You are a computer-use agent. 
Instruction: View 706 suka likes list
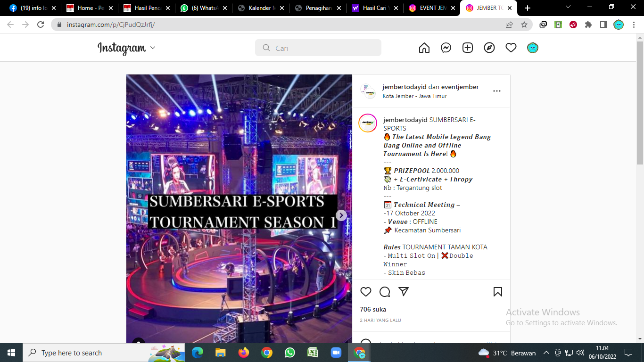(x=373, y=309)
